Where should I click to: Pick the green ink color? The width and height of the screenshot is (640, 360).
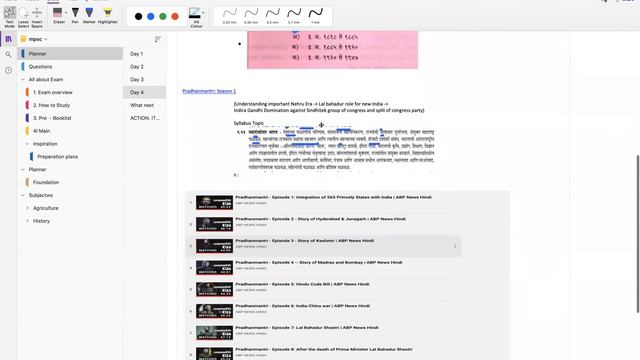(x=163, y=16)
